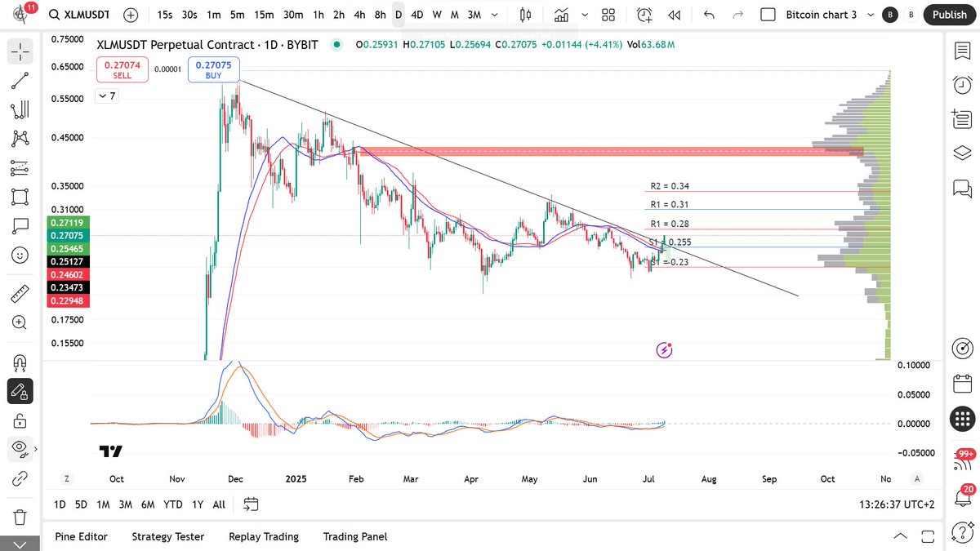The width and height of the screenshot is (980, 551).
Task: Open the Measure ruler tool
Action: [x=20, y=292]
